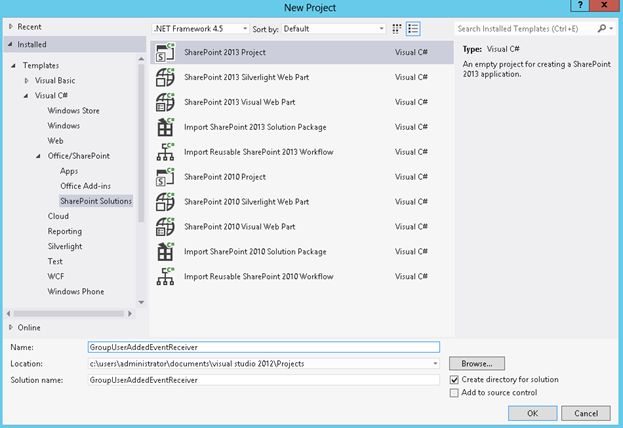Click the Import SharePoint 2010 Solution Package icon
Viewport: 623px width, 428px height.
point(165,252)
